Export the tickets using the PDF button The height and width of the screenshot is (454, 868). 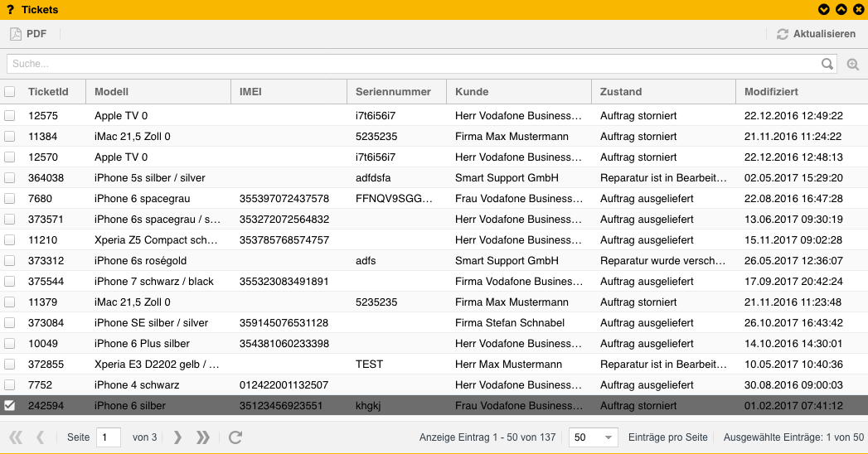(28, 34)
